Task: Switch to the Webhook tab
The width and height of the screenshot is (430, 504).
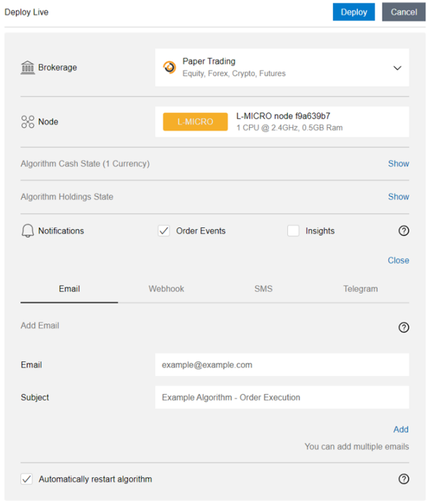Action: (x=166, y=289)
